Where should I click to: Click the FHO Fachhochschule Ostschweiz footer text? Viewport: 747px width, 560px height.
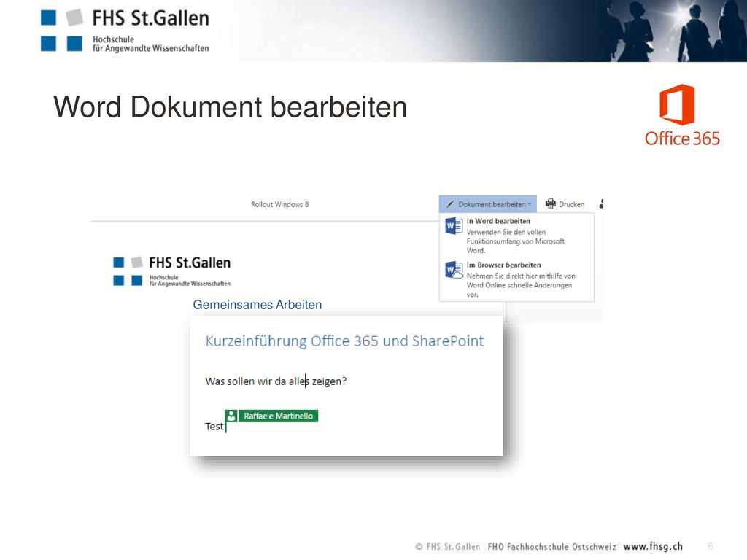pyautogui.click(x=551, y=547)
